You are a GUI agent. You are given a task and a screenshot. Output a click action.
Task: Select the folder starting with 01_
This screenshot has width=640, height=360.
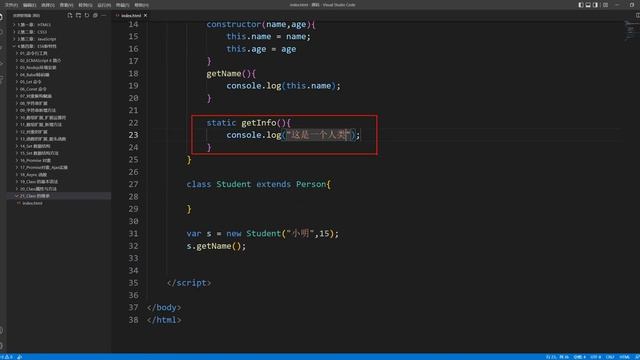pos(58,53)
